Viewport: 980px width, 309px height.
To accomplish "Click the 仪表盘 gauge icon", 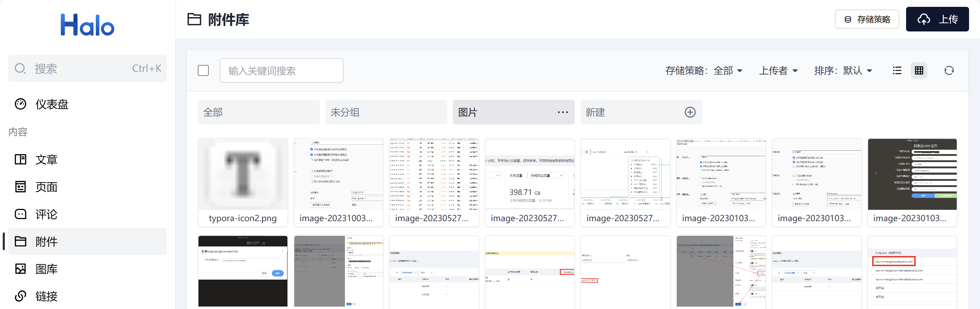I will pyautogui.click(x=21, y=104).
